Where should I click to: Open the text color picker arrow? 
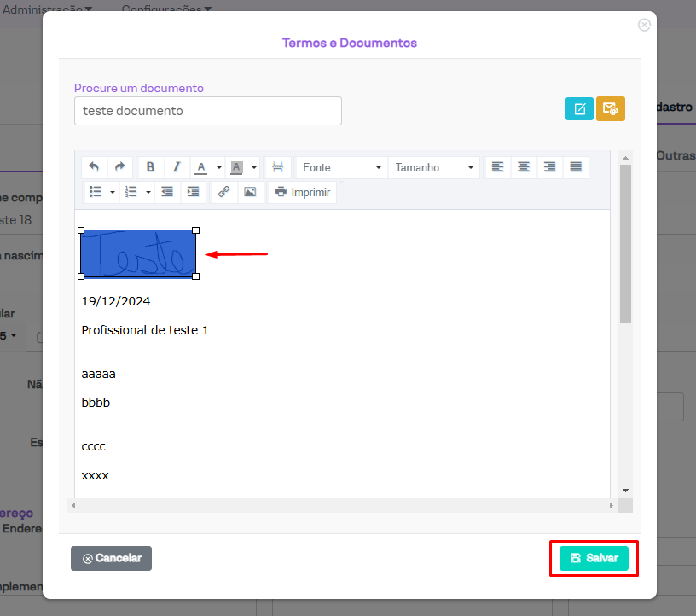219,168
